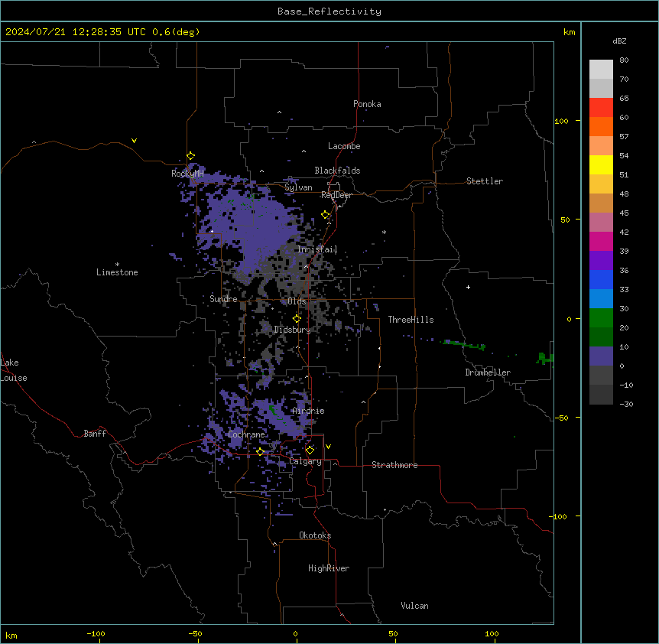Screen dimensions: 659x644
Task: Click the -50 km tick on vertical axis
Action: (561, 418)
